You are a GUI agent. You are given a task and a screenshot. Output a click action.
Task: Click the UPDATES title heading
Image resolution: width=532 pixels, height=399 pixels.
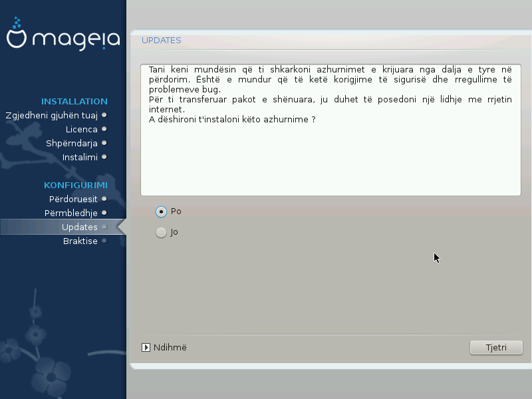coord(162,41)
